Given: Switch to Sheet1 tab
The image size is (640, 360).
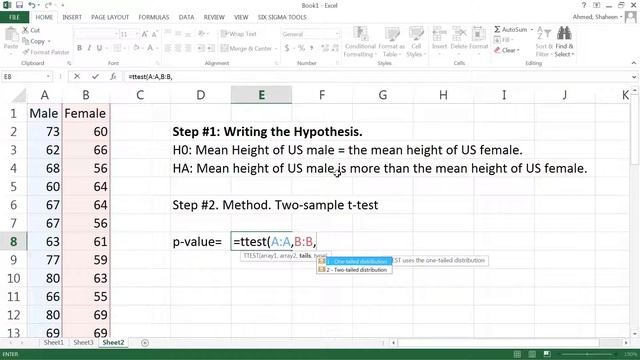Looking at the screenshot, I should pos(53,342).
